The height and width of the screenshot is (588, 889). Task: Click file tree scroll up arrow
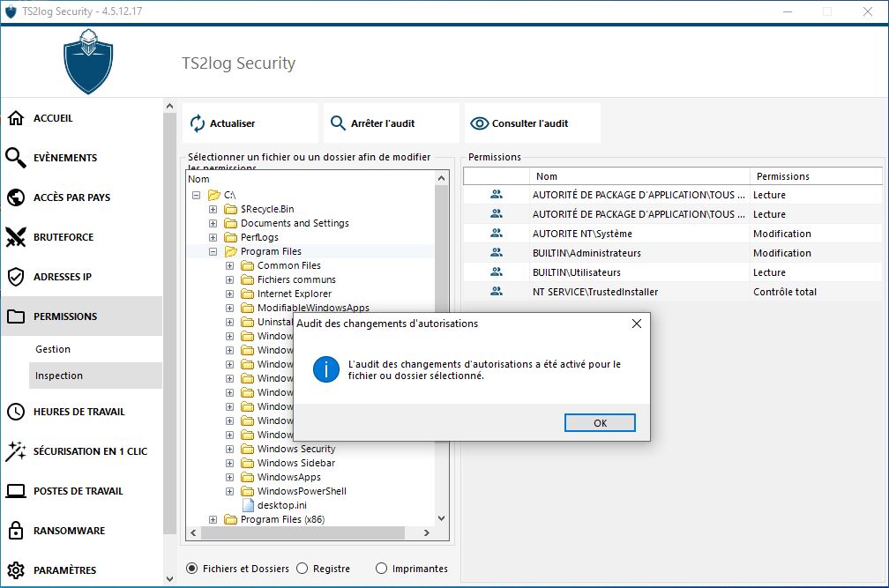point(442,178)
